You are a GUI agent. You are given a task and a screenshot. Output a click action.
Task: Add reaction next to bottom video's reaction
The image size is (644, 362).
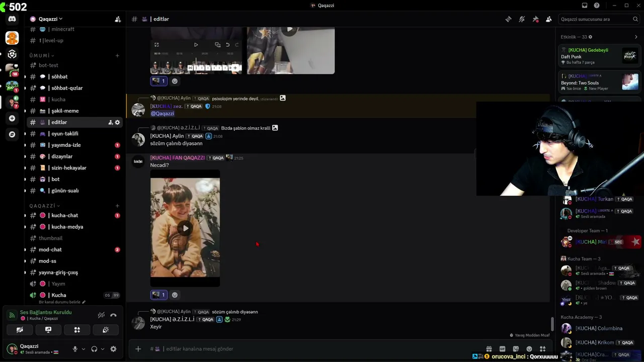coord(175,295)
